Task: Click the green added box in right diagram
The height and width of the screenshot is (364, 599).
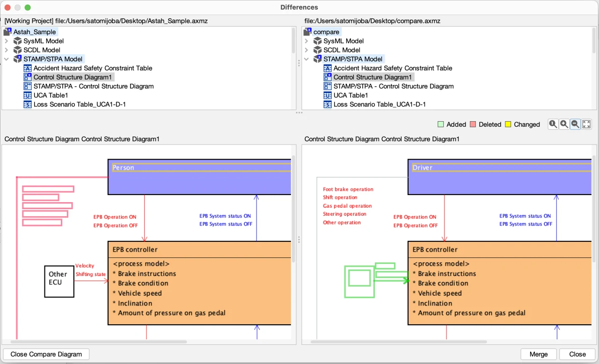Action: pos(359,282)
